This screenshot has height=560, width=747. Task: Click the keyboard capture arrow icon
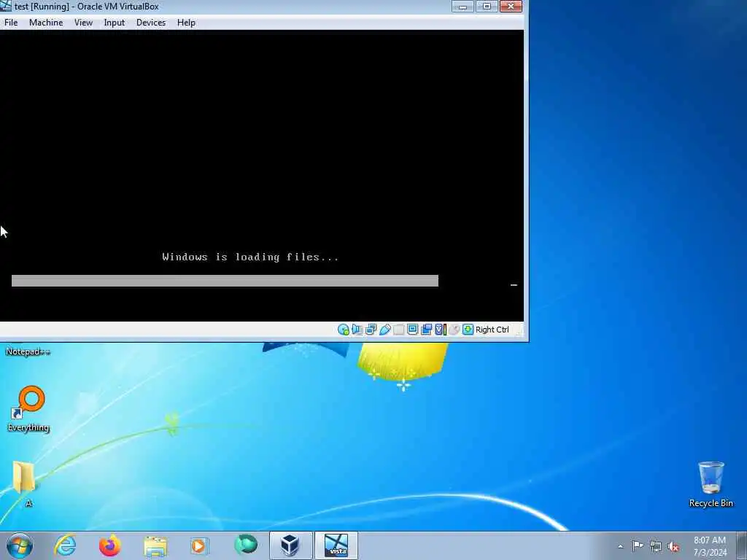(x=468, y=330)
